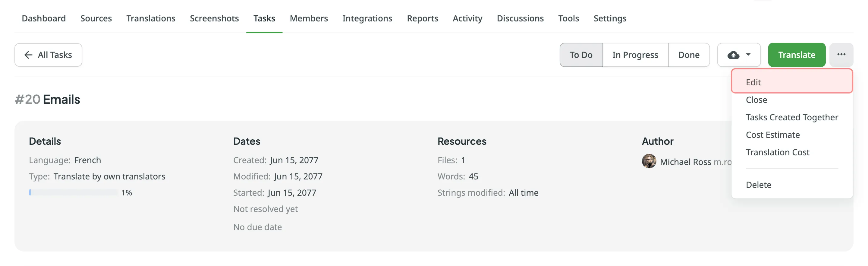868x266 pixels.
Task: Mark task status as Done
Action: click(688, 55)
